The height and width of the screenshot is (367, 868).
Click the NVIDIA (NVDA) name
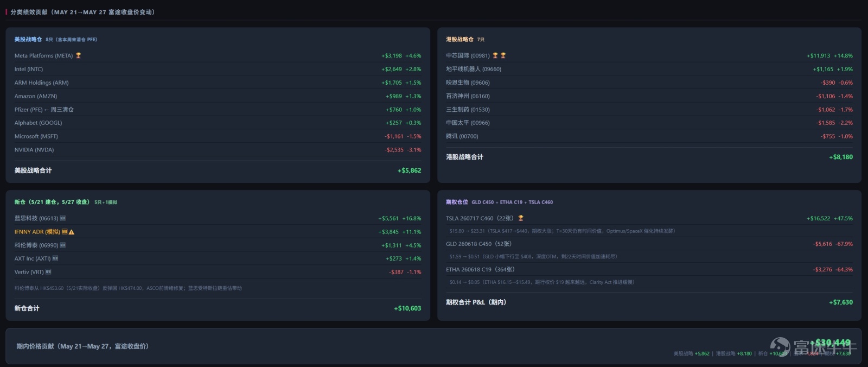(x=34, y=150)
